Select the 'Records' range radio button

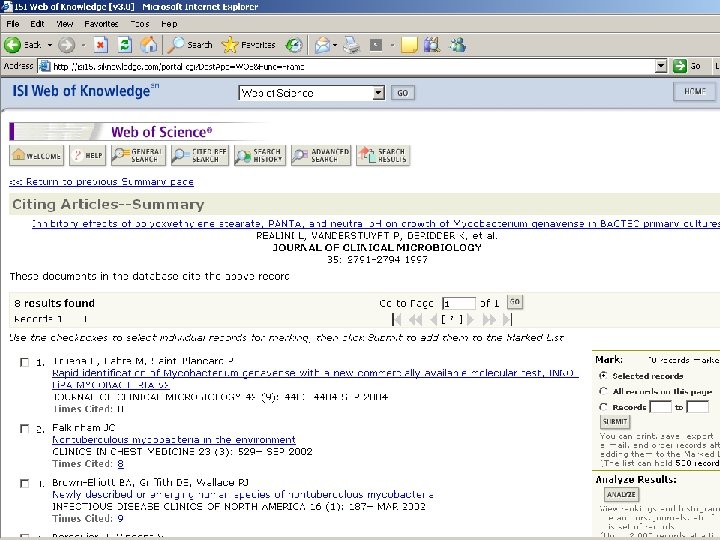[603, 407]
